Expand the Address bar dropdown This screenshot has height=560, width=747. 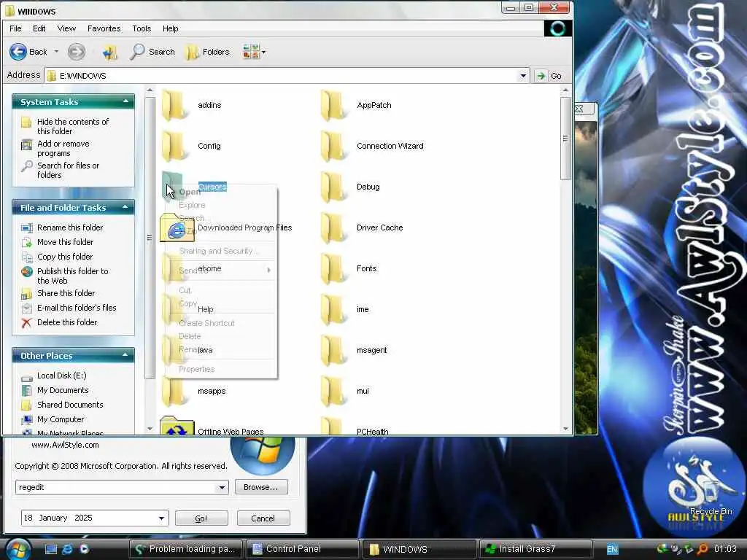pyautogui.click(x=523, y=75)
